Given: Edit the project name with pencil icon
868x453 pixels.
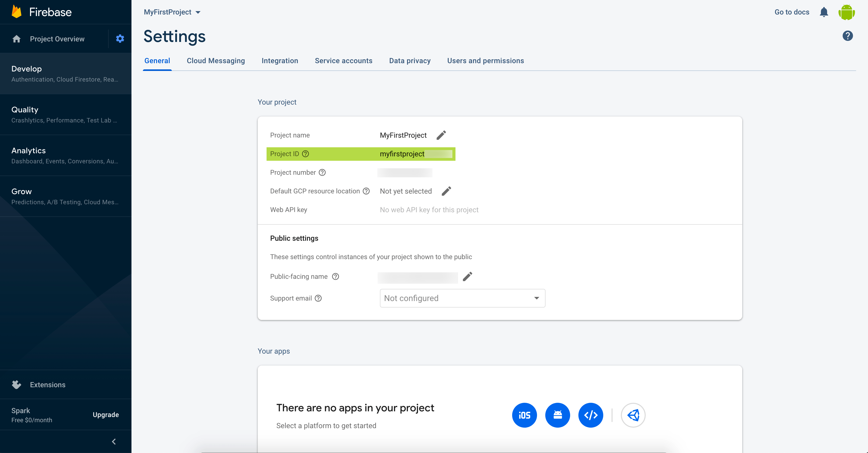Looking at the screenshot, I should pyautogui.click(x=441, y=135).
